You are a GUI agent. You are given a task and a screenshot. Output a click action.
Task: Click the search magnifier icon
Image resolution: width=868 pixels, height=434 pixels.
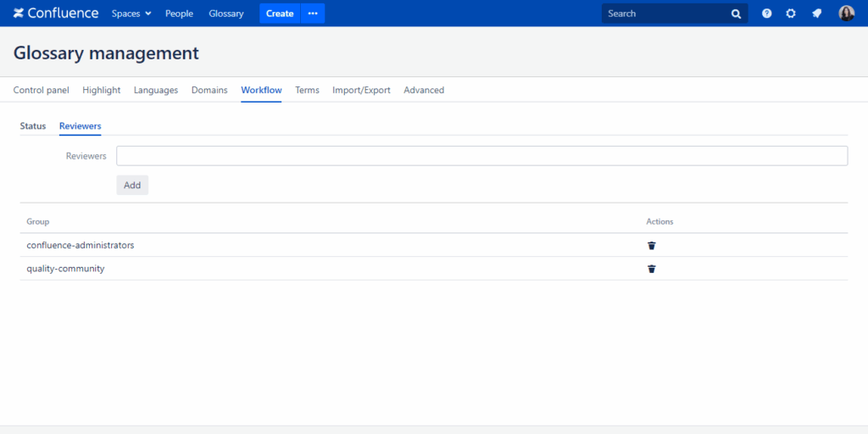[736, 14]
